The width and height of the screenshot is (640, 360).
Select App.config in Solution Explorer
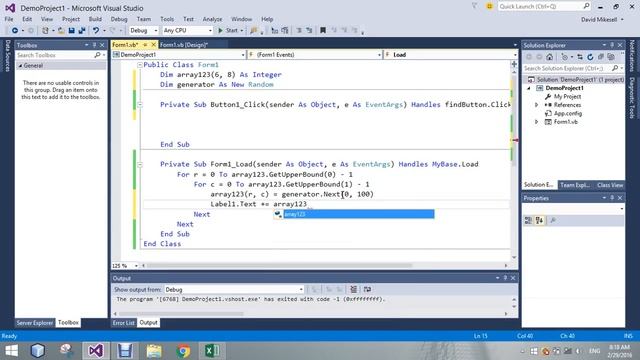(568, 113)
